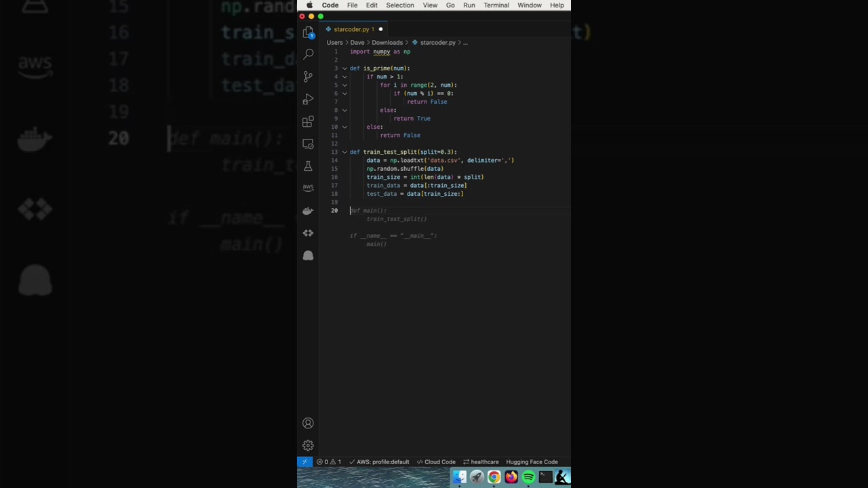The width and height of the screenshot is (868, 488).
Task: Click AWS profile:default in status bar
Action: coord(379,462)
